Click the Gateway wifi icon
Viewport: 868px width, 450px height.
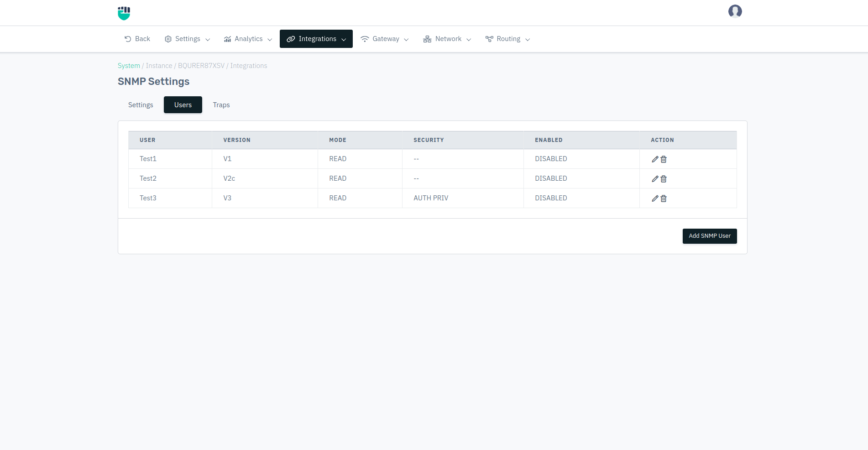tap(365, 39)
